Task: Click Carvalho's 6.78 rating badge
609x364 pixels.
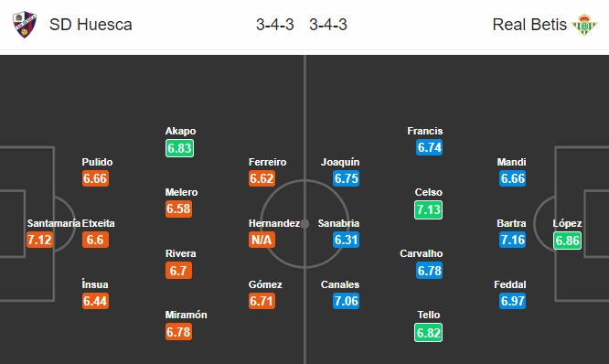Action: 429,271
